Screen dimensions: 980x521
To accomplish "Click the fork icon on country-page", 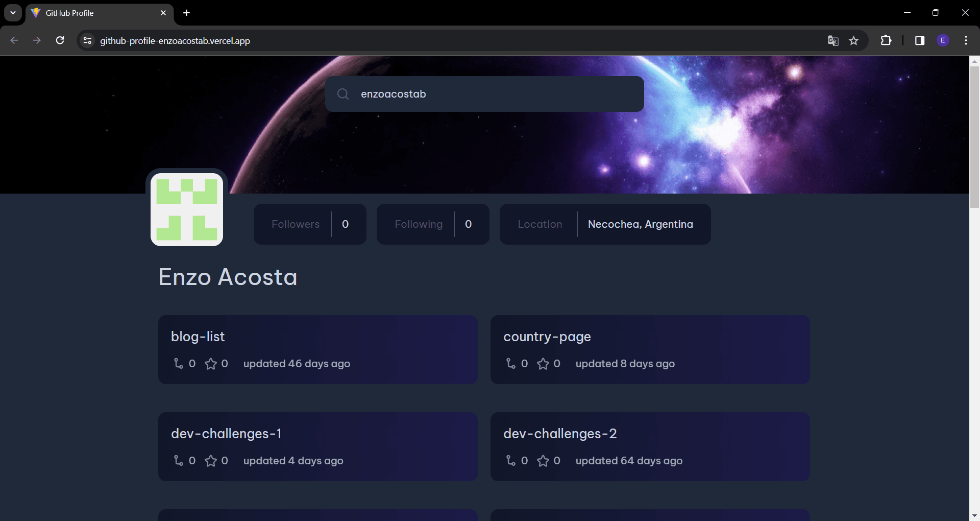I will point(510,364).
